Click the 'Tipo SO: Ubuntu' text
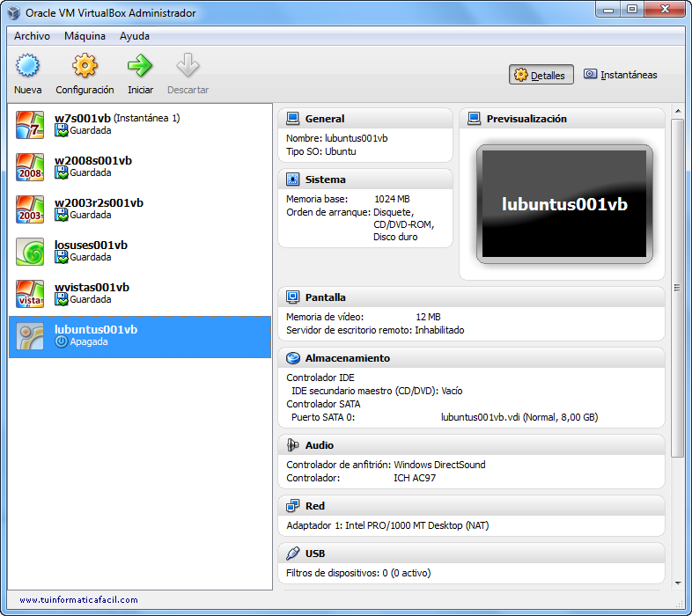 click(x=320, y=151)
